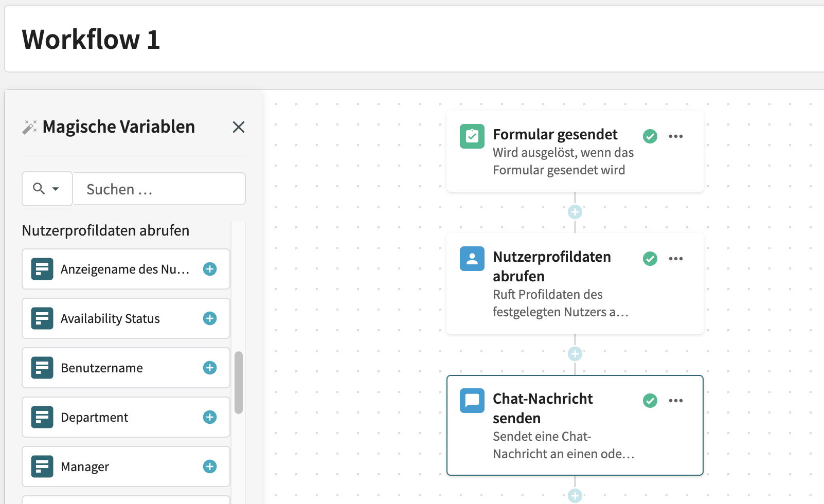Add the Manager variable with plus icon
This screenshot has width=824, height=504.
(x=210, y=466)
